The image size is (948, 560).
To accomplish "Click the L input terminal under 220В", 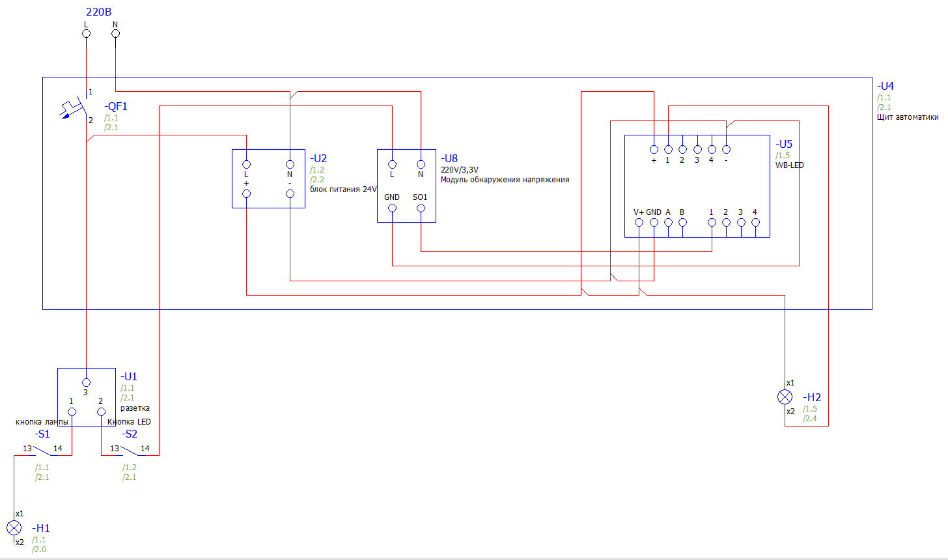I will 86,33.
